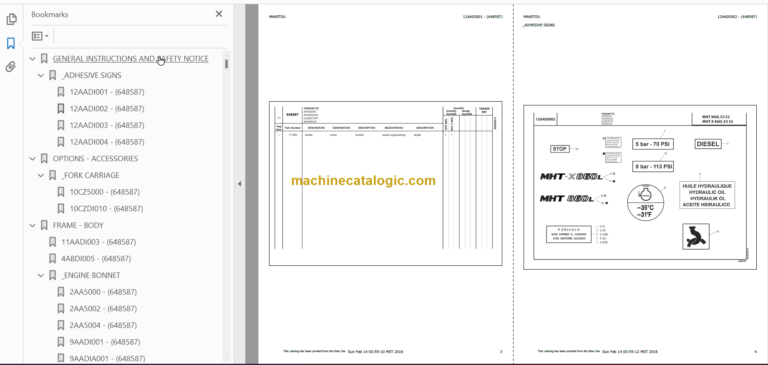Open the bookmark options dropdown menu
This screenshot has width=768, height=365.
(40, 36)
